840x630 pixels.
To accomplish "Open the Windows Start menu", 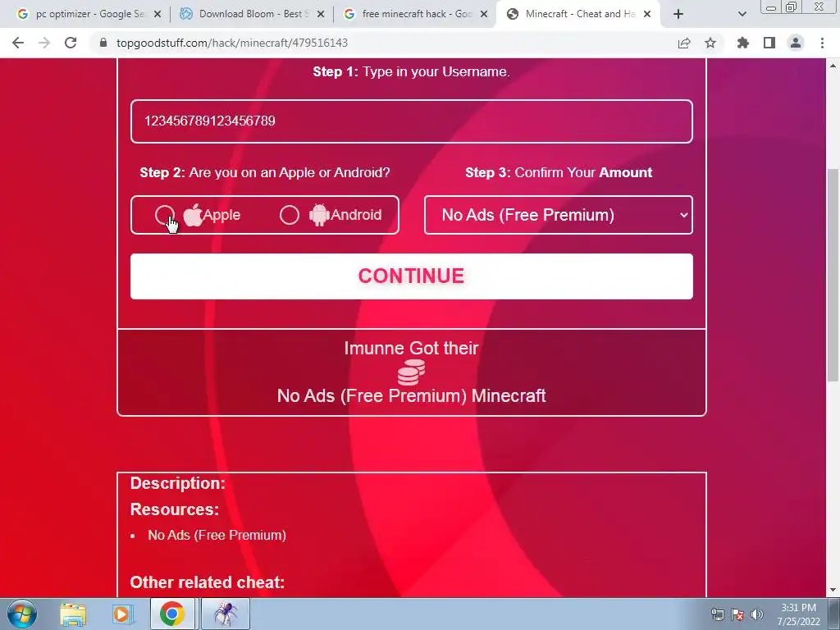I will (x=21, y=614).
